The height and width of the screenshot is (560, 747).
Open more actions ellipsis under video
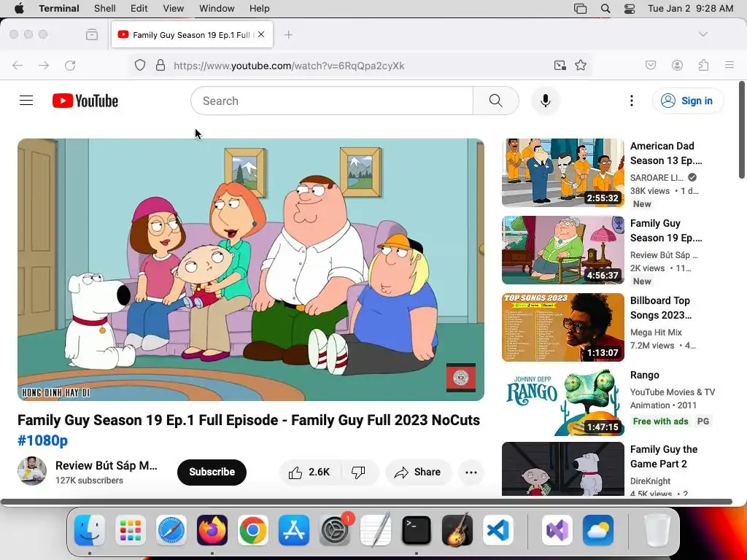(471, 472)
